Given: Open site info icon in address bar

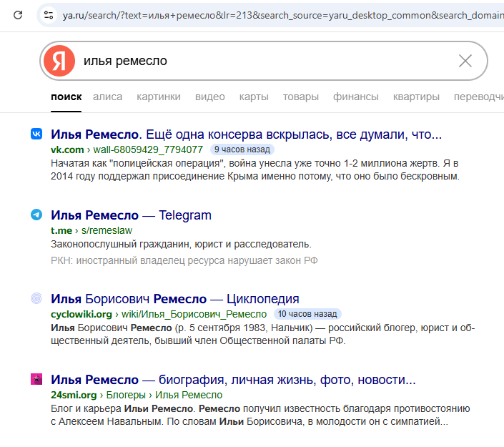Looking at the screenshot, I should (49, 14).
